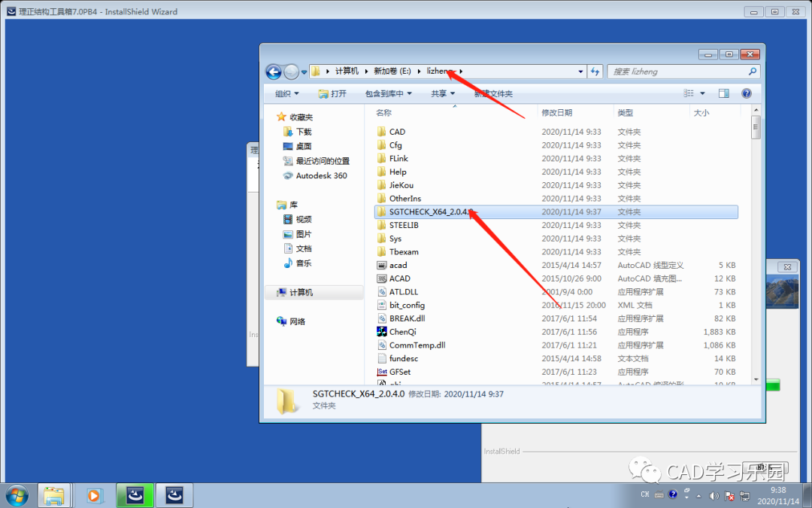Screen dimensions: 812x508
Task: Sort by 修改日期 column header
Action: (x=556, y=112)
